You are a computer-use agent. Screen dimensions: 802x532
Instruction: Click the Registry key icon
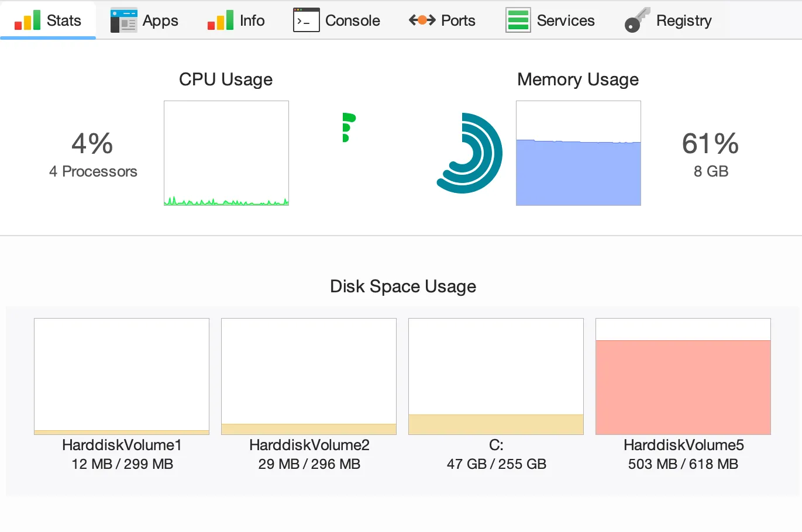pos(636,20)
